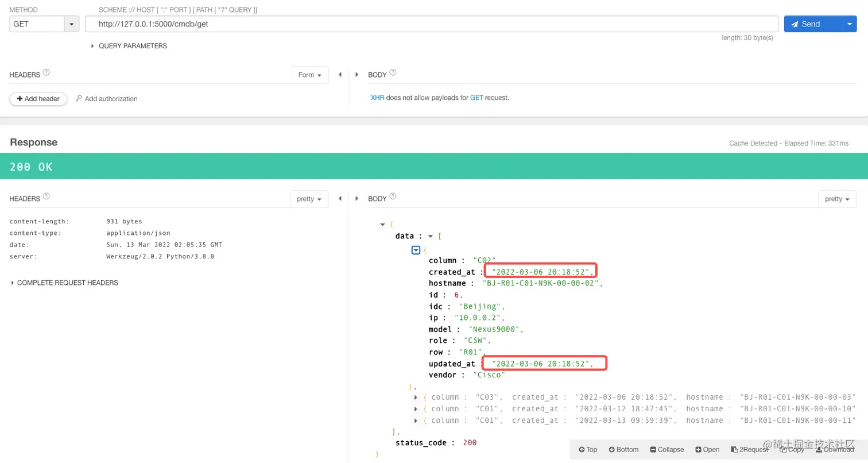Open response body pretty dropdown

[x=838, y=199]
